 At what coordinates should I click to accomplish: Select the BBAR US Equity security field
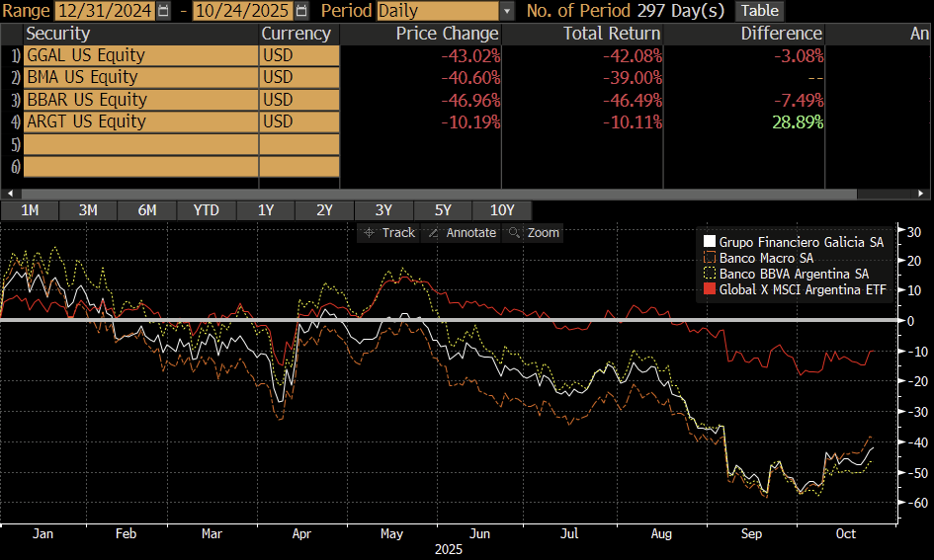(141, 100)
